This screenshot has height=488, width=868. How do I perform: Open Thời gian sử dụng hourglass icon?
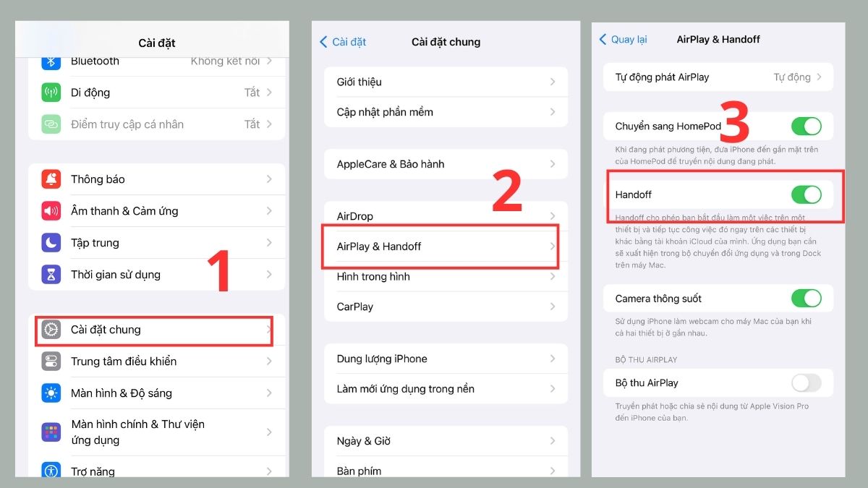click(51, 274)
